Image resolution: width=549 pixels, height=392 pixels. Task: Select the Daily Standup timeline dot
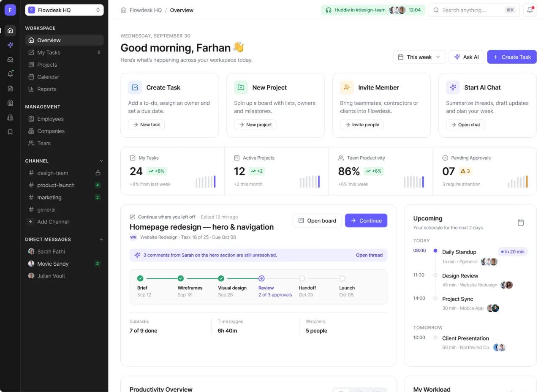[435, 251]
